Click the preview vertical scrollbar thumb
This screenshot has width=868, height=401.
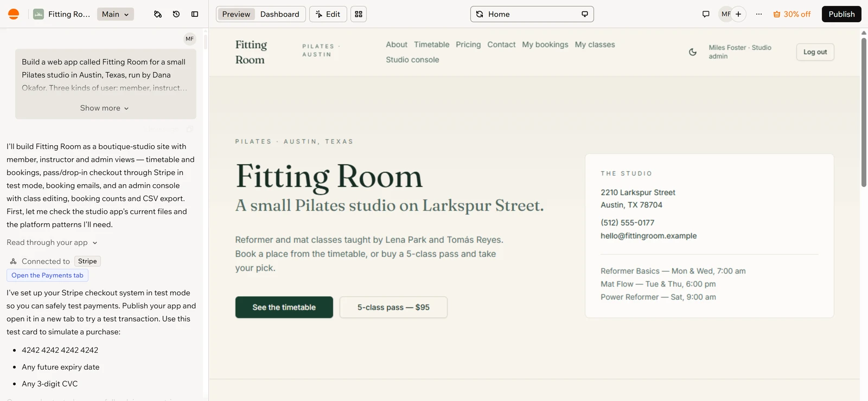click(864, 112)
